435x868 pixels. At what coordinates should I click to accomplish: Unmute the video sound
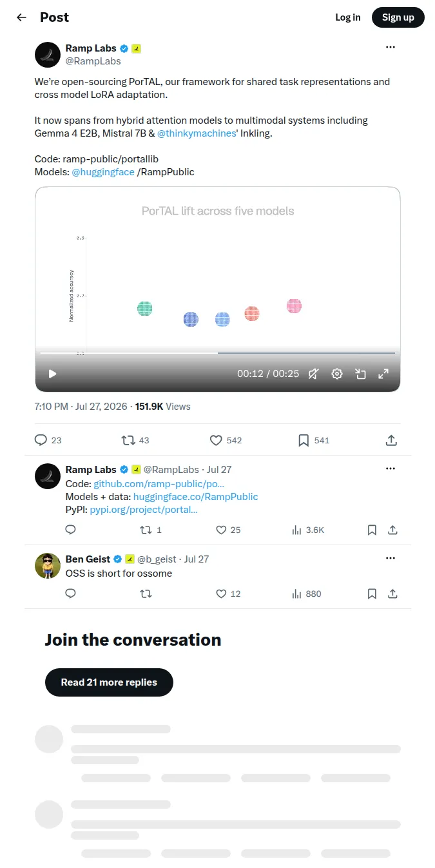(x=313, y=374)
